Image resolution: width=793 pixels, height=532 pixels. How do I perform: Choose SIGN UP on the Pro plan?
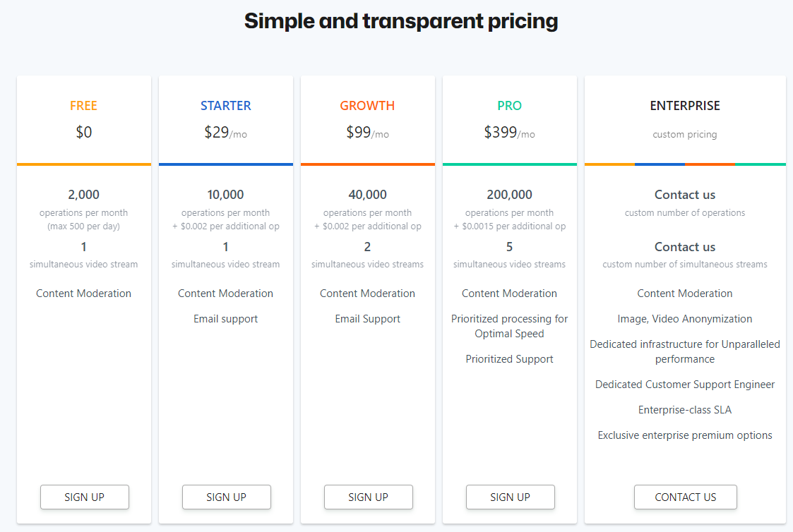[x=510, y=497]
